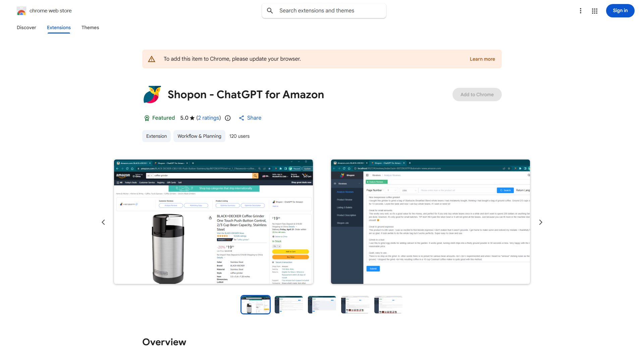The width and height of the screenshot is (644, 362).
Task: Focus the Search extensions and themes field
Action: [324, 11]
